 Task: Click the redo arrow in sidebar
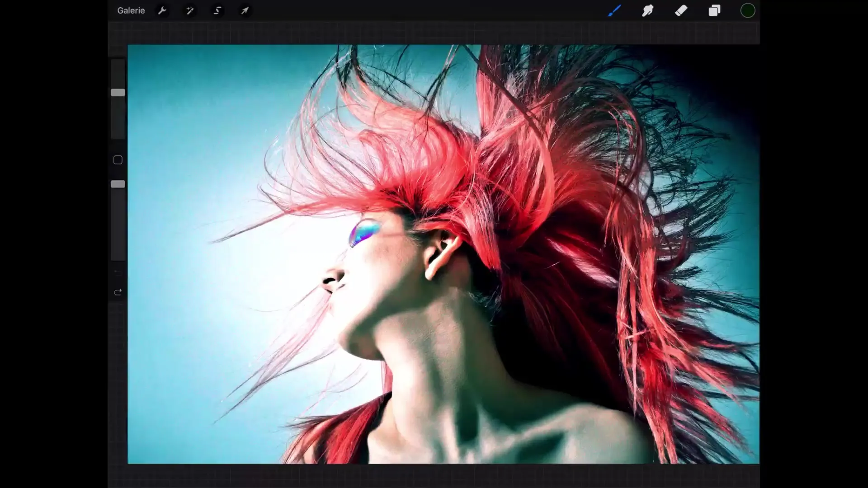coord(118,292)
